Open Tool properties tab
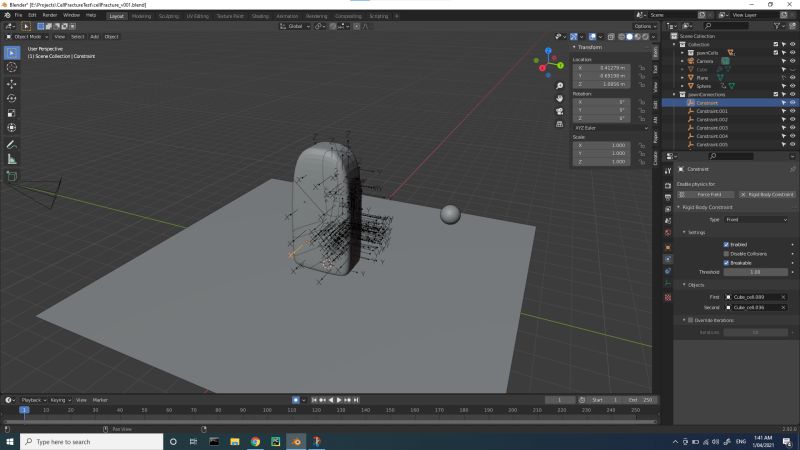This screenshot has height=450, width=800. point(668,171)
